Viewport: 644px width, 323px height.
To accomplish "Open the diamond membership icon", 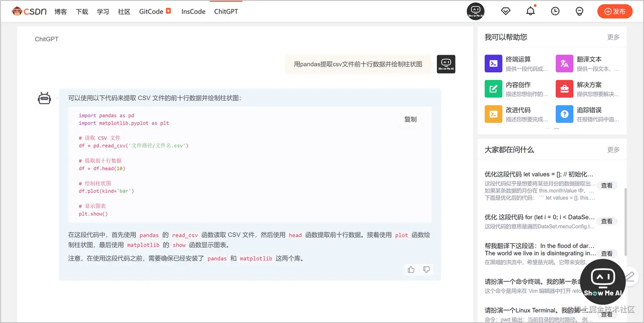I will click(x=506, y=12).
